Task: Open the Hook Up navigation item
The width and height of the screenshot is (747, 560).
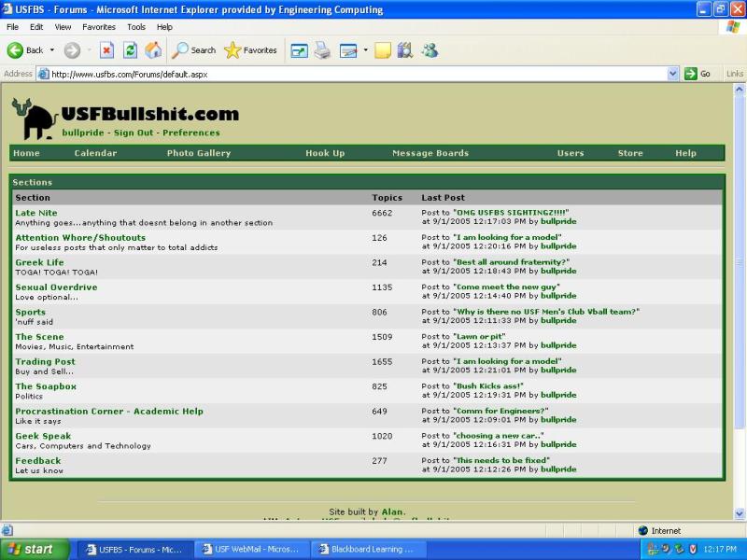Action: [x=325, y=153]
